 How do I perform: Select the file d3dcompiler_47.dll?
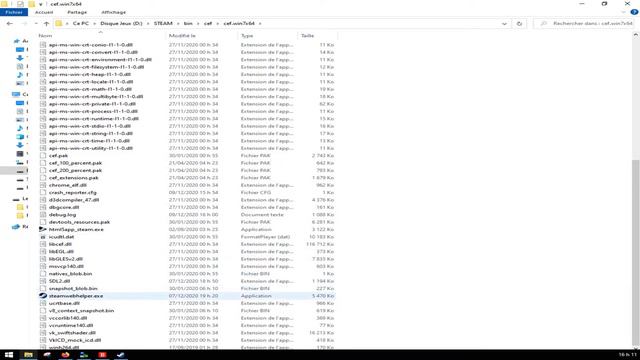pos(74,200)
